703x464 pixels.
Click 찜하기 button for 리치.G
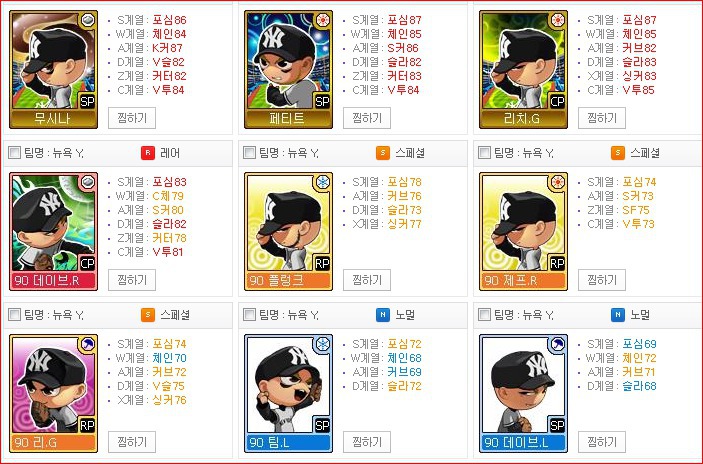point(602,118)
